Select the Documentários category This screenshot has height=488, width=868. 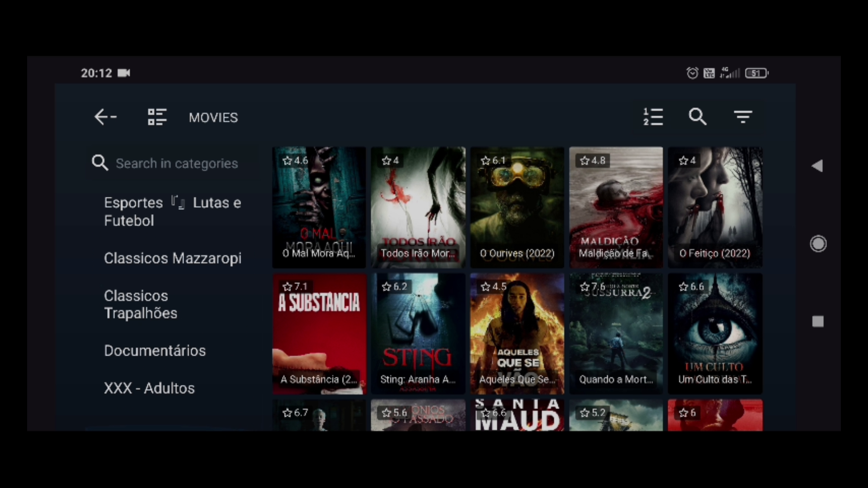(x=155, y=351)
